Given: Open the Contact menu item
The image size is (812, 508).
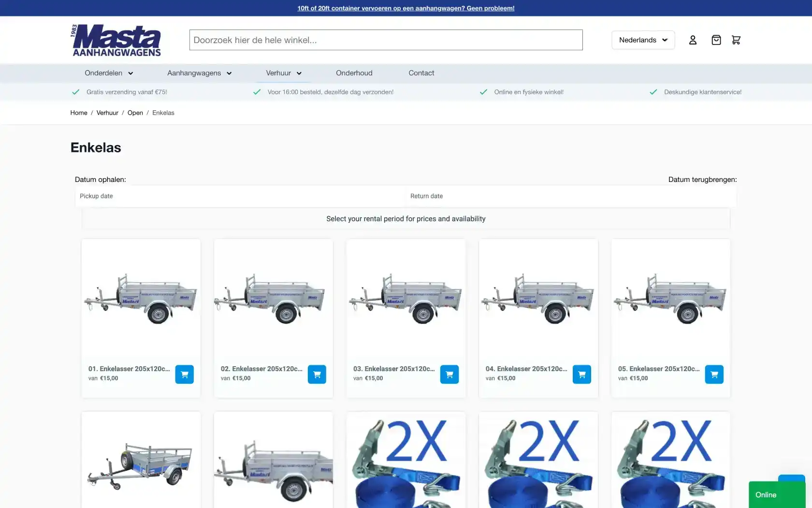Looking at the screenshot, I should [421, 73].
